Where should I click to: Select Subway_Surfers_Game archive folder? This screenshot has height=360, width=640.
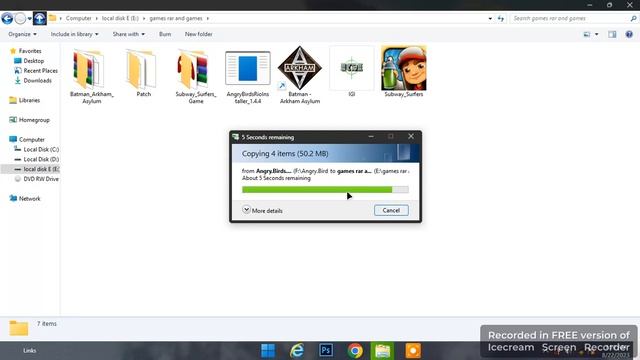(196, 76)
